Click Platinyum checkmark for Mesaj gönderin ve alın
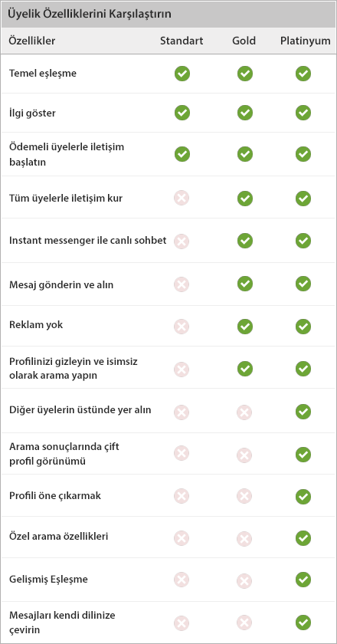 (303, 284)
